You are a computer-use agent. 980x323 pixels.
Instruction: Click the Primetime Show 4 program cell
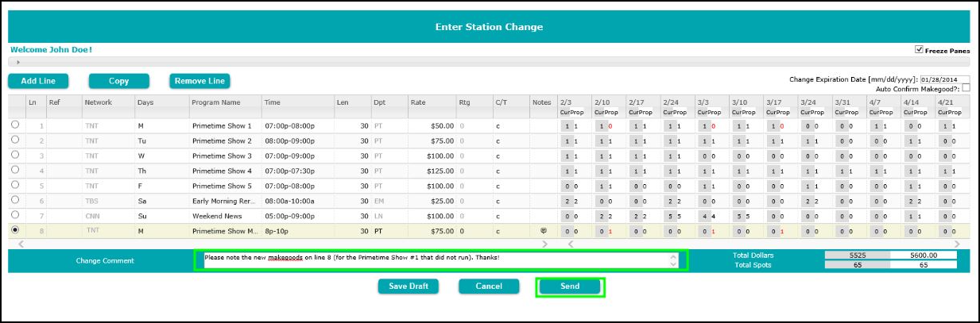(225, 171)
